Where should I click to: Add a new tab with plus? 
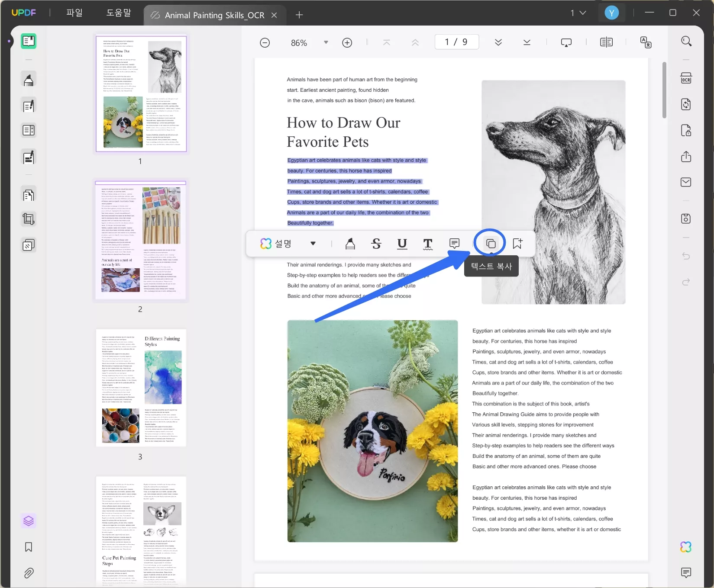pyautogui.click(x=299, y=15)
